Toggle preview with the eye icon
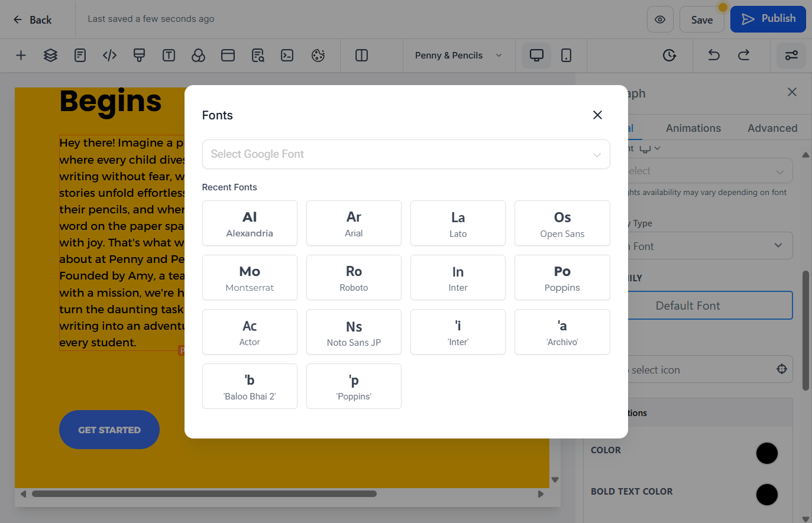The image size is (812, 523). click(x=660, y=20)
